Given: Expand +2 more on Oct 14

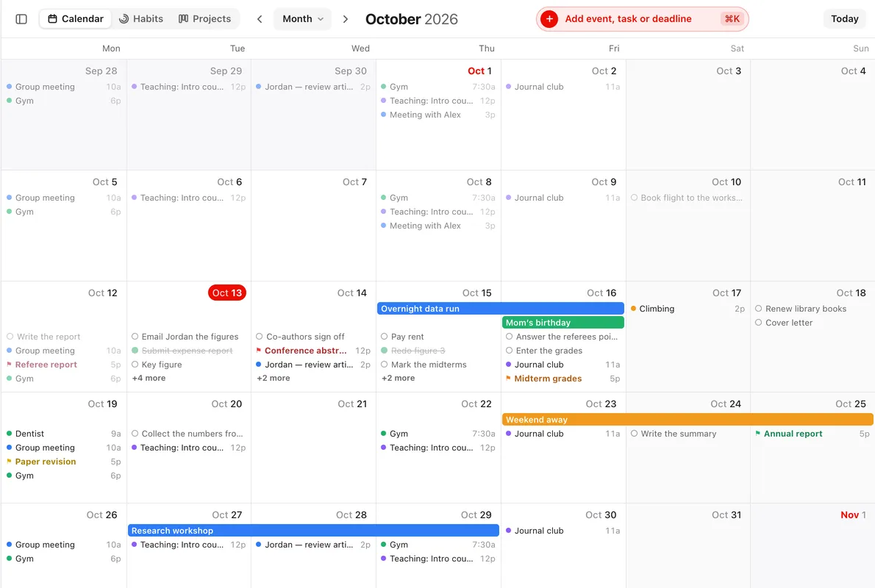Looking at the screenshot, I should tap(274, 379).
